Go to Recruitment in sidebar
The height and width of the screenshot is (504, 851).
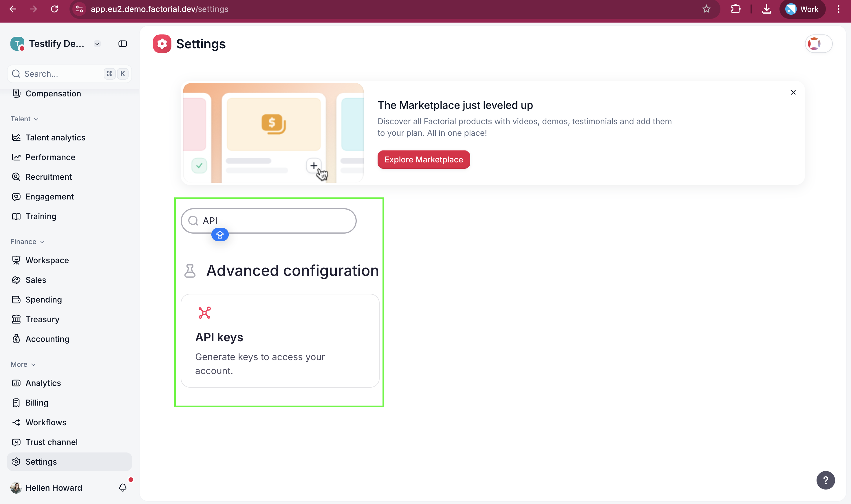coord(49,177)
